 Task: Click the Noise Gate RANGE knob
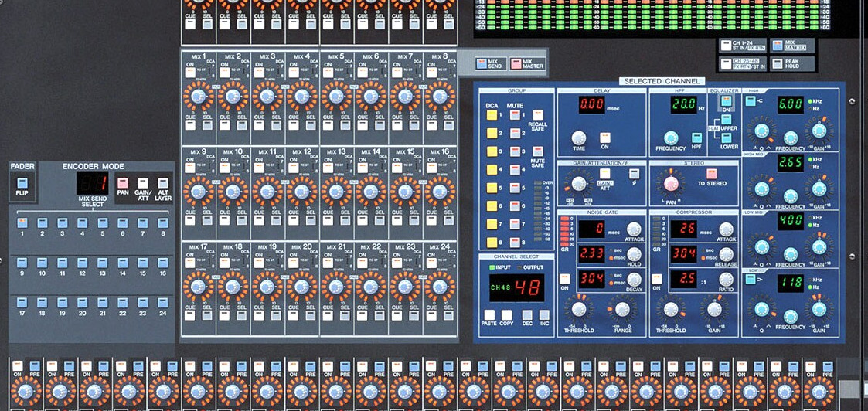(622, 309)
